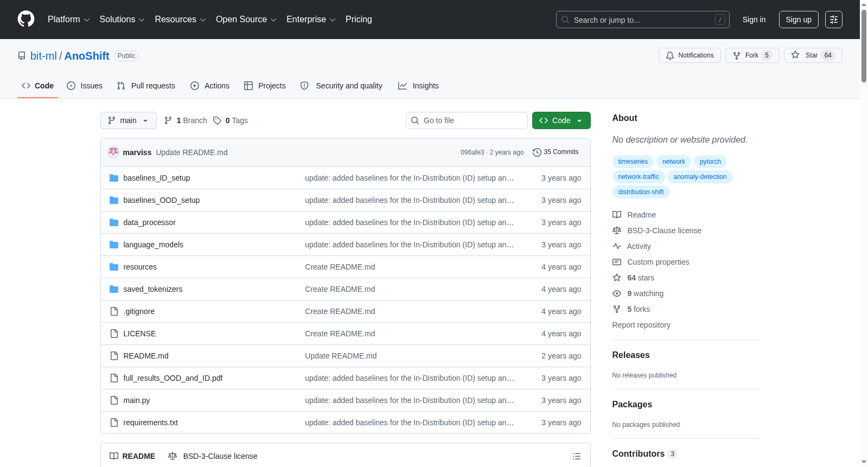The height and width of the screenshot is (467, 868).
Task: Open the anomaly-detection topic tag
Action: [700, 177]
